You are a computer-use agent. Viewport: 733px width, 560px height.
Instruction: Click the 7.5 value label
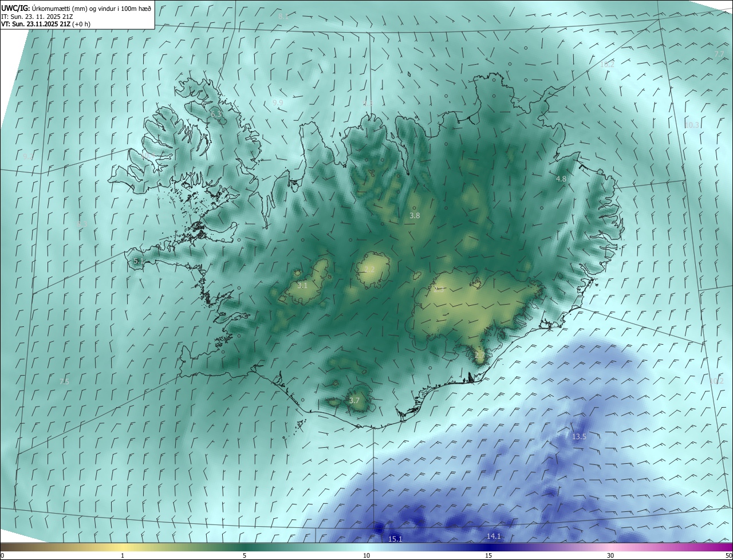coord(64,381)
